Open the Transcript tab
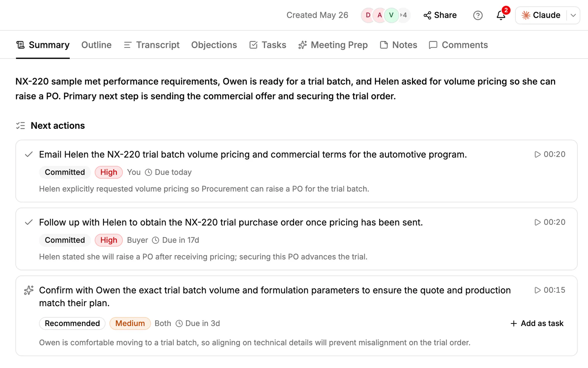Image resolution: width=588 pixels, height=368 pixels. pyautogui.click(x=151, y=45)
